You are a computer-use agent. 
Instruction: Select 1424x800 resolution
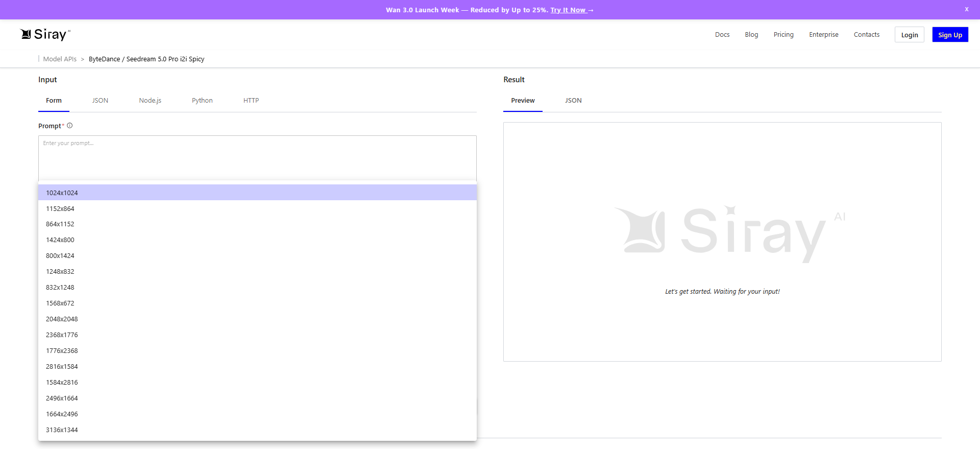pos(257,240)
